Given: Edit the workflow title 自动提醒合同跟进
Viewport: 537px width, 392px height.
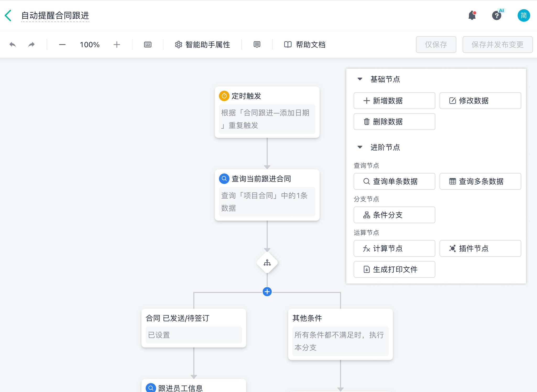Looking at the screenshot, I should (55, 15).
